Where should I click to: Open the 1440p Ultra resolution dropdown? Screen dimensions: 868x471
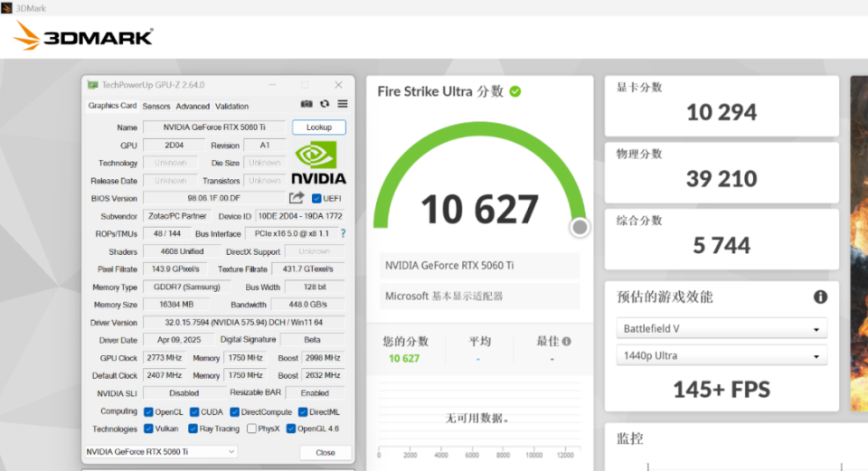(722, 355)
